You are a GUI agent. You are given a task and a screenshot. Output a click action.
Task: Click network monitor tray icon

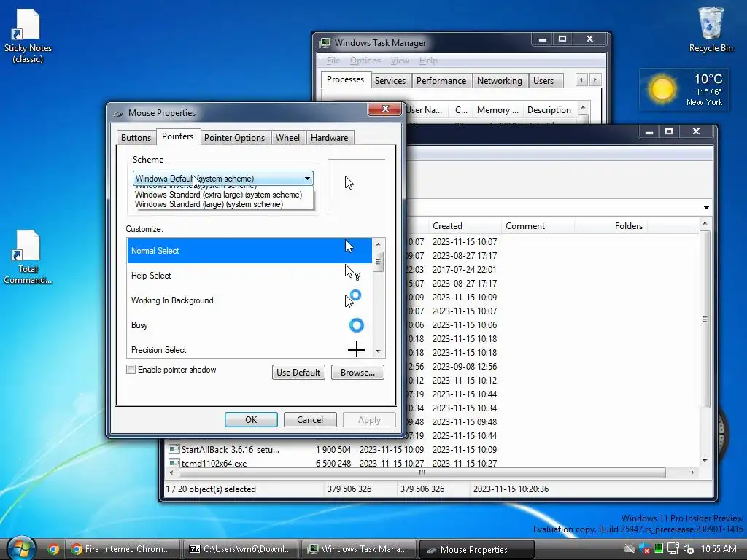pos(673,549)
